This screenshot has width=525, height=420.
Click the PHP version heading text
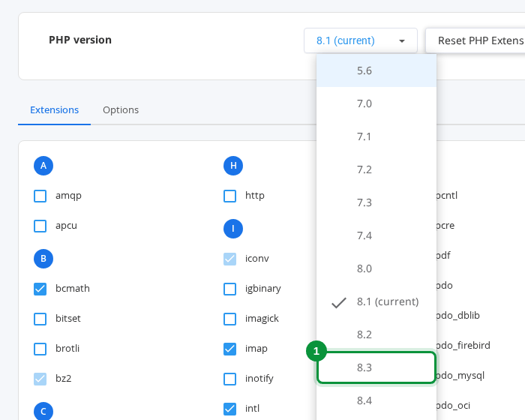80,40
